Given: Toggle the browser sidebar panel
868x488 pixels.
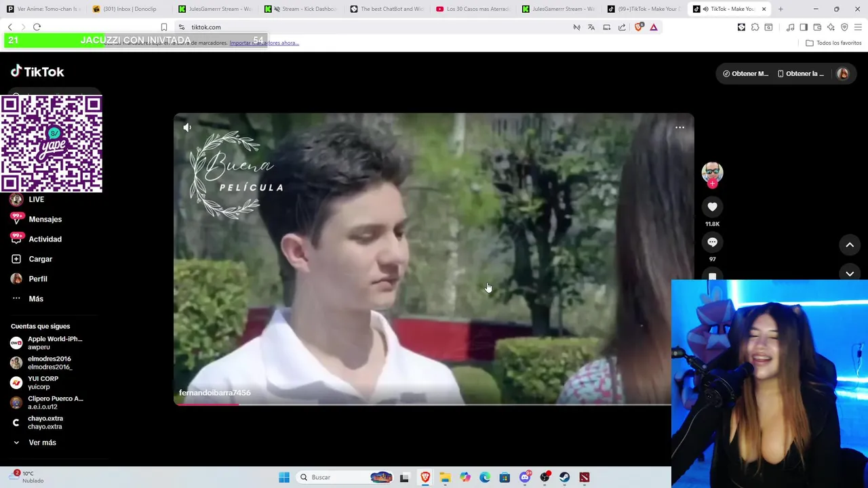Looking at the screenshot, I should 804,27.
